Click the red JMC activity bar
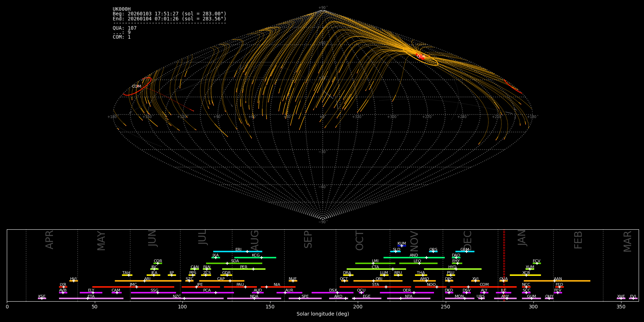 (x=133, y=287)
